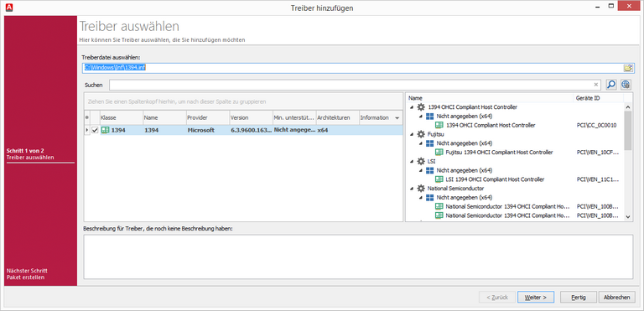Toggle the checkbox for the 1394 Microsoft driver

(x=95, y=130)
